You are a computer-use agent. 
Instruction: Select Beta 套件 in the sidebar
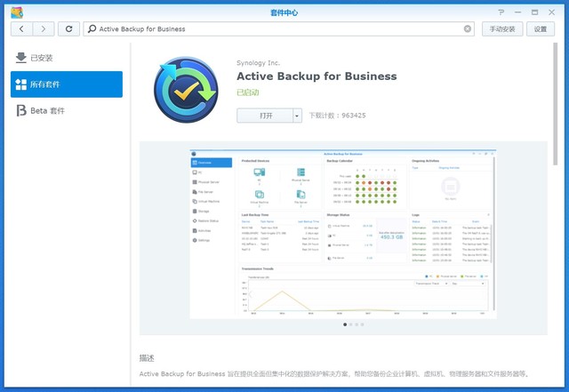tap(67, 110)
